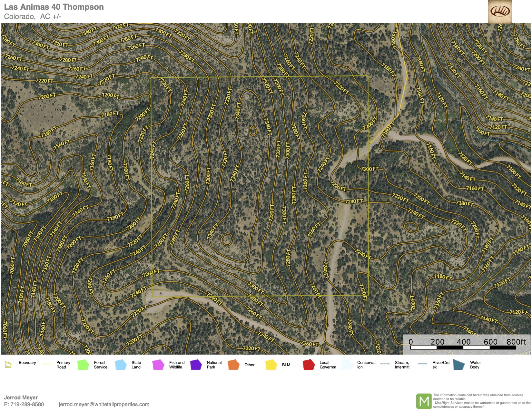This screenshot has height=411, width=532.
Task: Click the Jerrod Meyer contact name
Action: (x=21, y=397)
